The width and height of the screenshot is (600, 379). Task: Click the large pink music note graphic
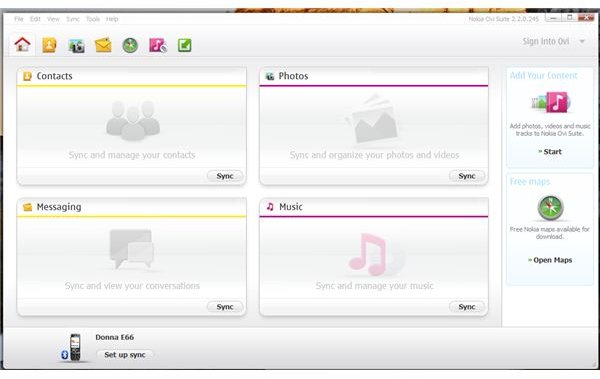click(368, 254)
